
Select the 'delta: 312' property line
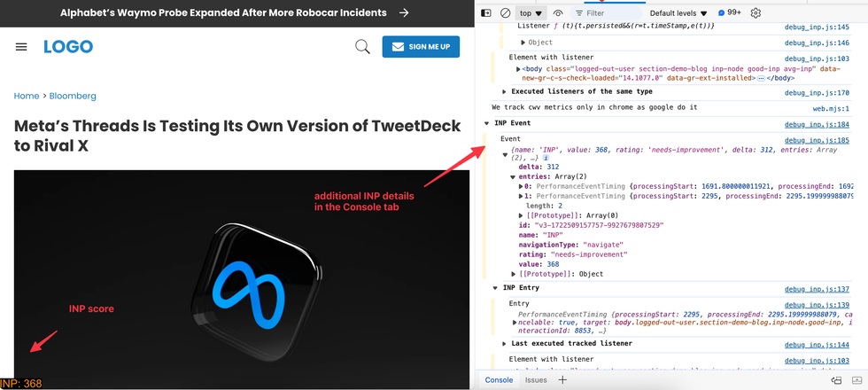click(x=539, y=167)
